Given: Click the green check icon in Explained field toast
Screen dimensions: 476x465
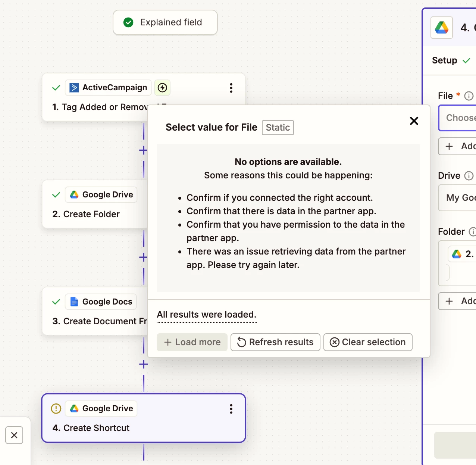Looking at the screenshot, I should tap(128, 22).
